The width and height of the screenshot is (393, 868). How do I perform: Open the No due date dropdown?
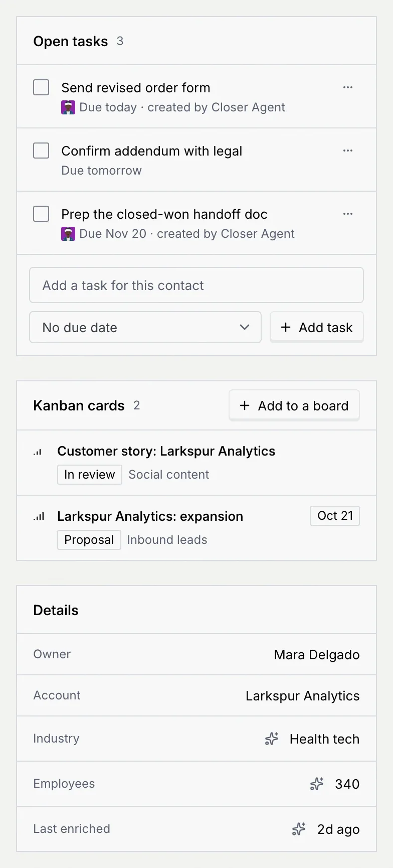tap(145, 327)
